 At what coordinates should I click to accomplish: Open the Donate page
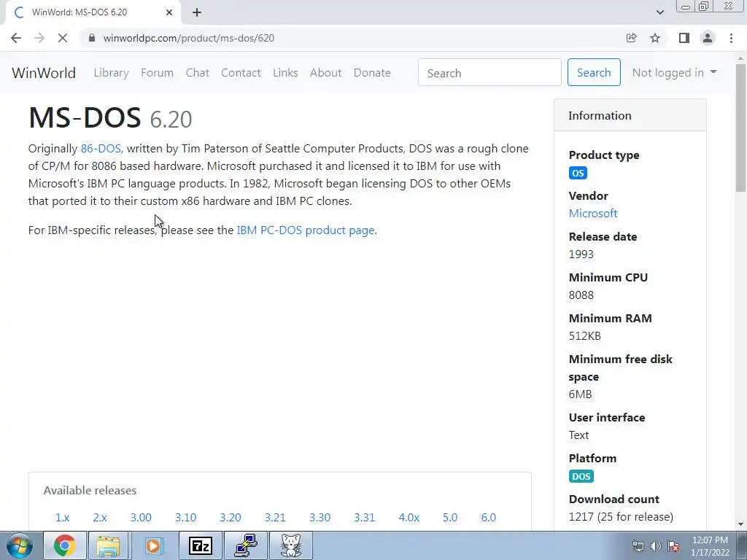[x=372, y=73]
